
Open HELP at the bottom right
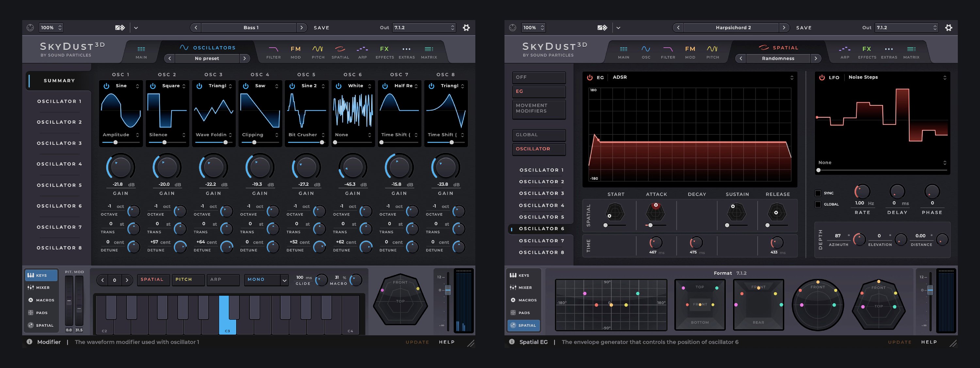(929, 342)
